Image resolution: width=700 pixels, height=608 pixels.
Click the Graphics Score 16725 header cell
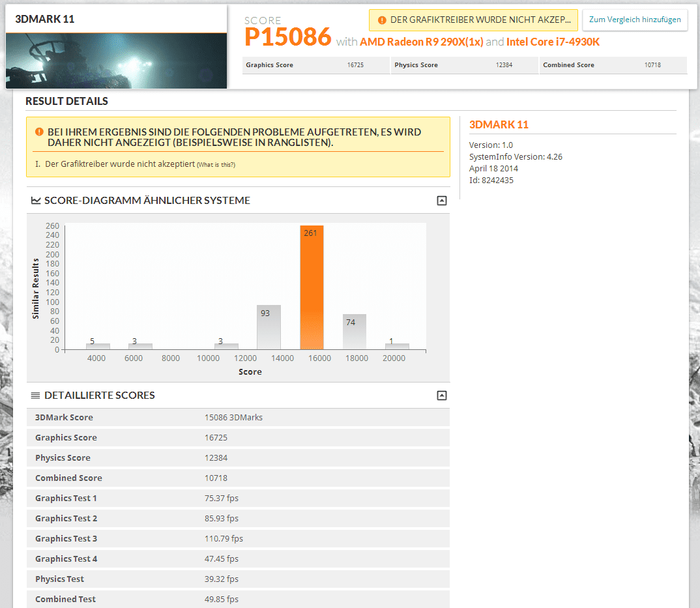(x=315, y=65)
